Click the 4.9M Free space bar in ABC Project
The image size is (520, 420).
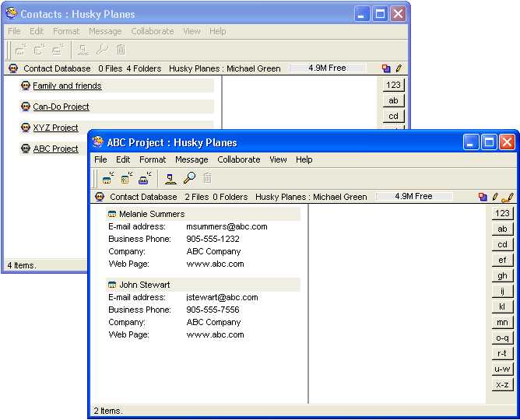pyautogui.click(x=413, y=197)
